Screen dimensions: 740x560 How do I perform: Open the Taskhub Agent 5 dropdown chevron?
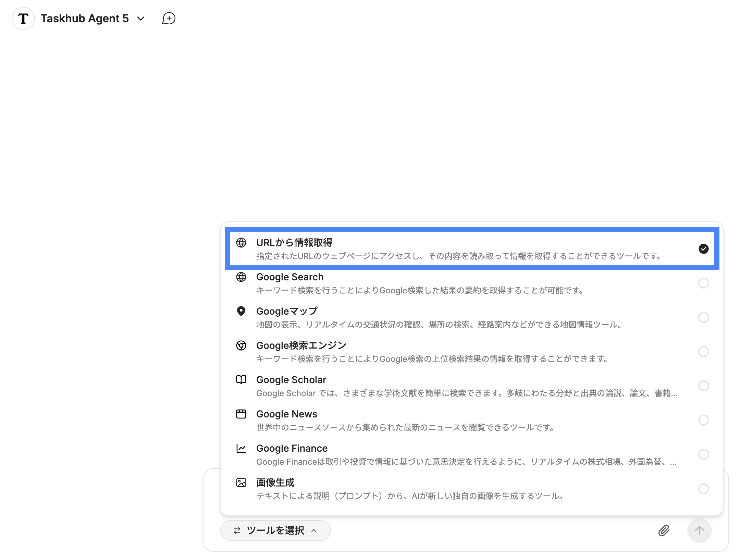pyautogui.click(x=141, y=19)
